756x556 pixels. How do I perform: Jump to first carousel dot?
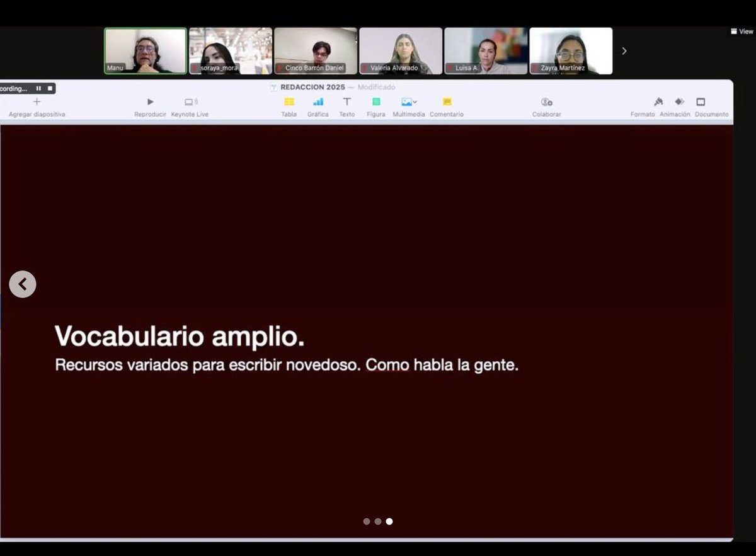click(x=367, y=521)
